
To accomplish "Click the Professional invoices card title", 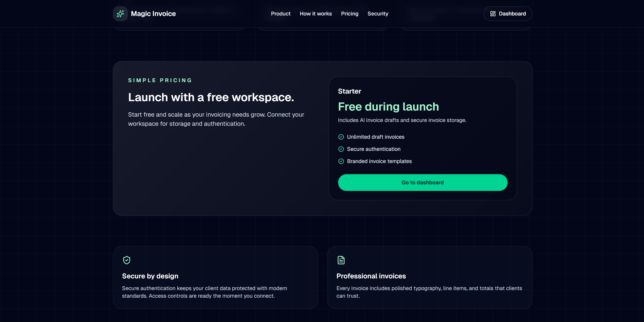I will [371, 276].
